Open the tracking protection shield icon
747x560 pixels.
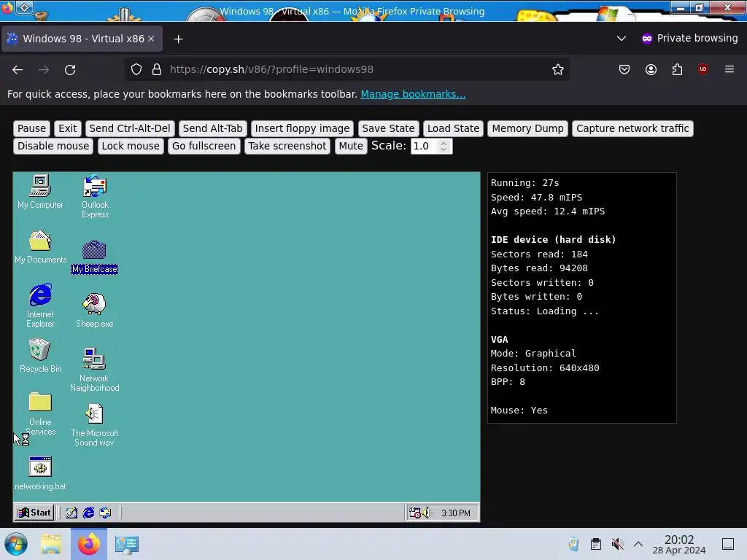pos(136,69)
